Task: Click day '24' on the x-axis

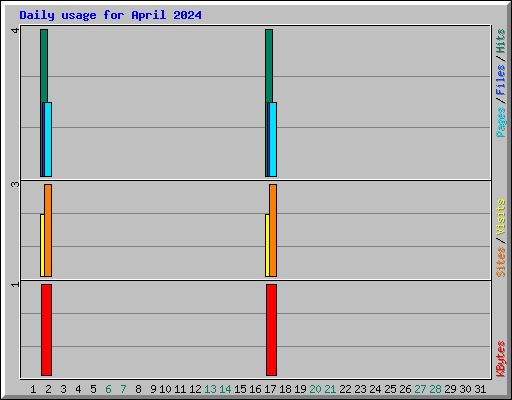Action: 375,389
